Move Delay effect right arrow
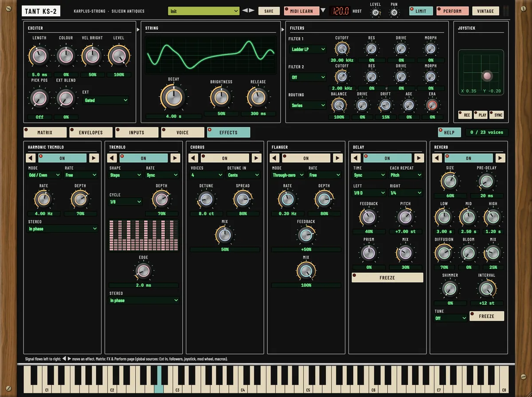The width and height of the screenshot is (532, 397). pyautogui.click(x=419, y=158)
